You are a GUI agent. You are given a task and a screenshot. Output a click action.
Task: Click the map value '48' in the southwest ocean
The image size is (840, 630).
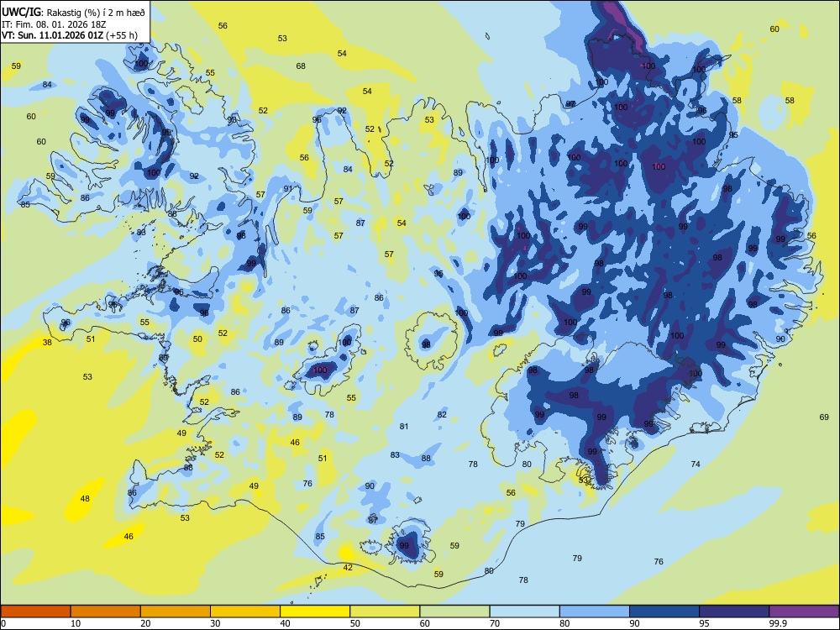(x=85, y=499)
